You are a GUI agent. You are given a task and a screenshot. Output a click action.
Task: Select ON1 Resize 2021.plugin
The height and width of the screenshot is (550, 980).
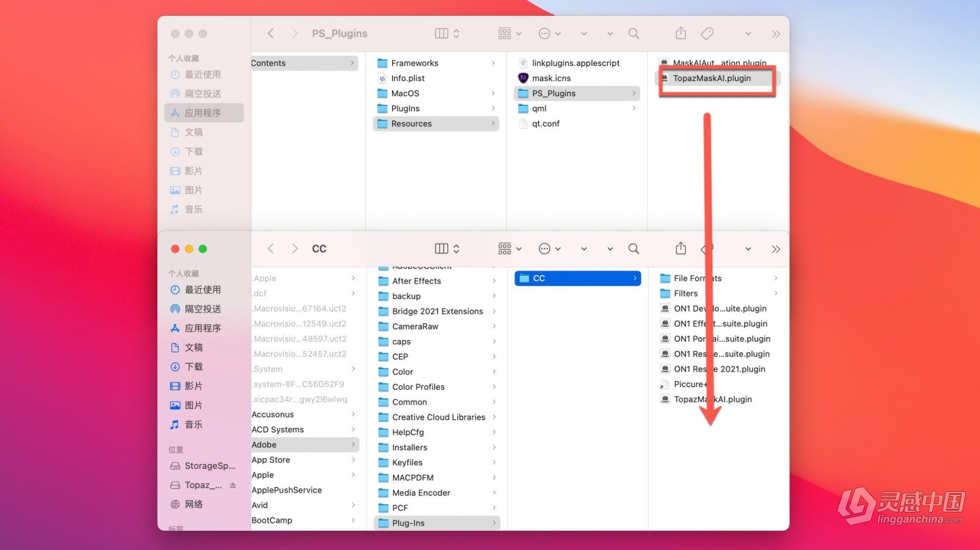(719, 369)
